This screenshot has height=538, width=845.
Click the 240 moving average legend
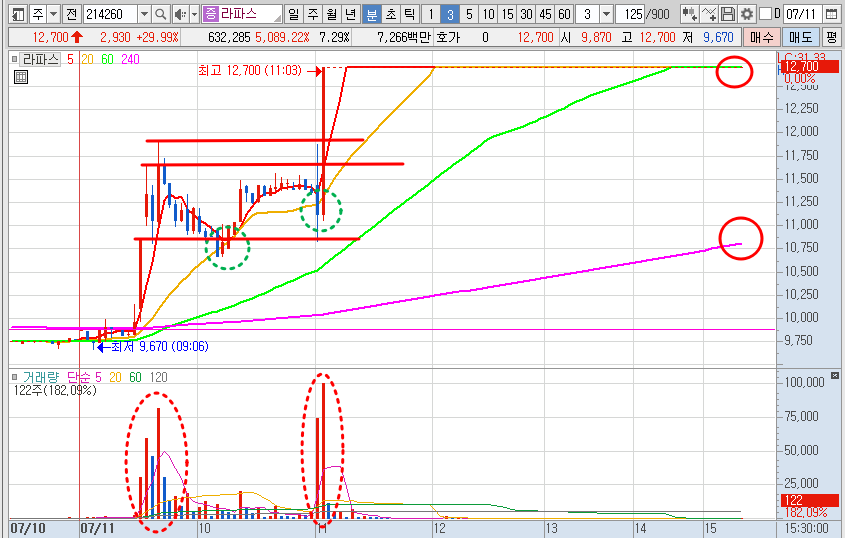[130, 59]
